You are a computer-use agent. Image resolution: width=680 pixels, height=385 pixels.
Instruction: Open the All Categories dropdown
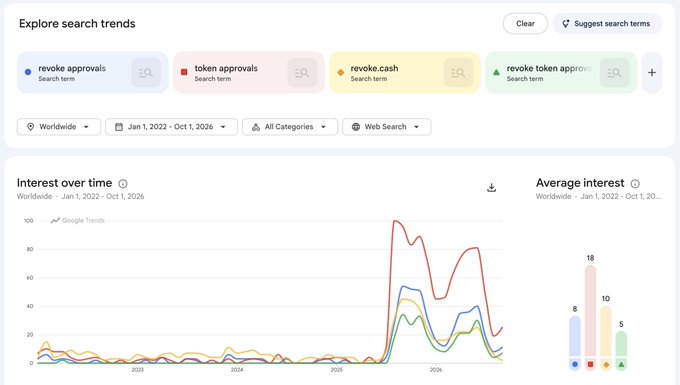pyautogui.click(x=290, y=127)
